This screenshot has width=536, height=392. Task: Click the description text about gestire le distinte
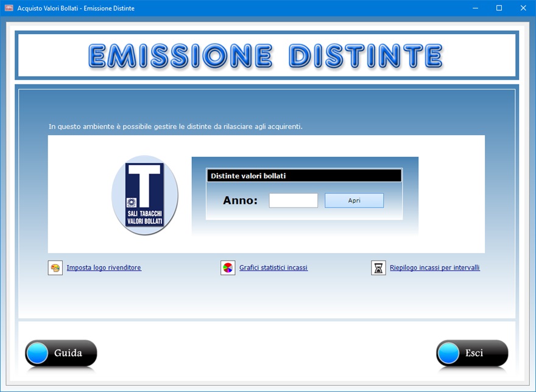pyautogui.click(x=175, y=127)
